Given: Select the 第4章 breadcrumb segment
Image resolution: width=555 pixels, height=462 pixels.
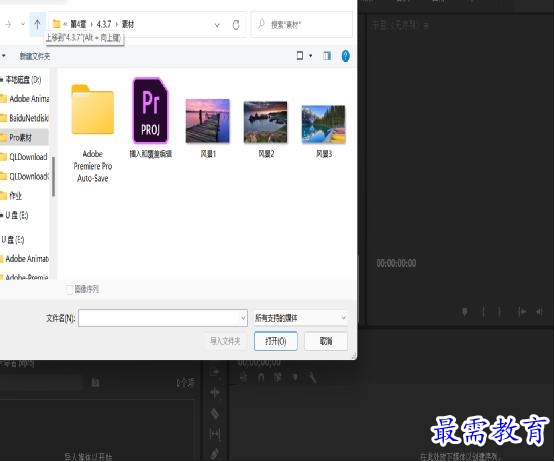Looking at the screenshot, I should point(78,24).
